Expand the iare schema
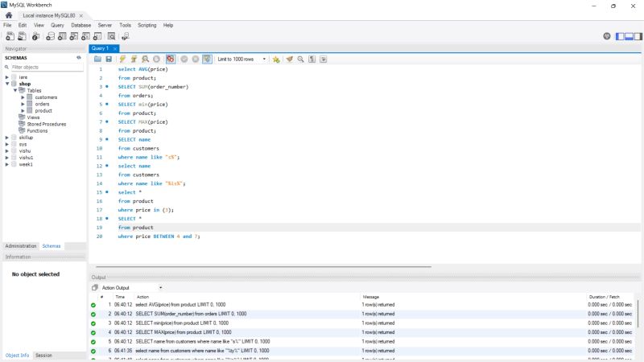The image size is (644, 362). [7, 77]
